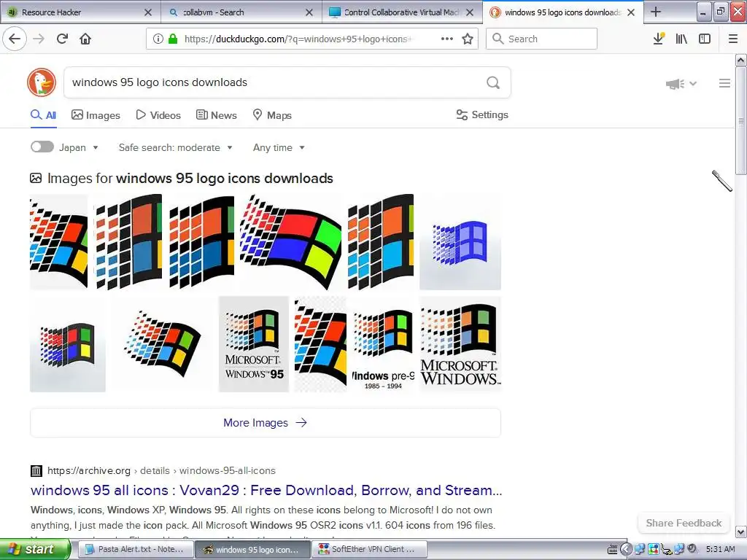The image size is (747, 560).
Task: Expand Safe search: moderate dropdown
Action: coord(175,147)
